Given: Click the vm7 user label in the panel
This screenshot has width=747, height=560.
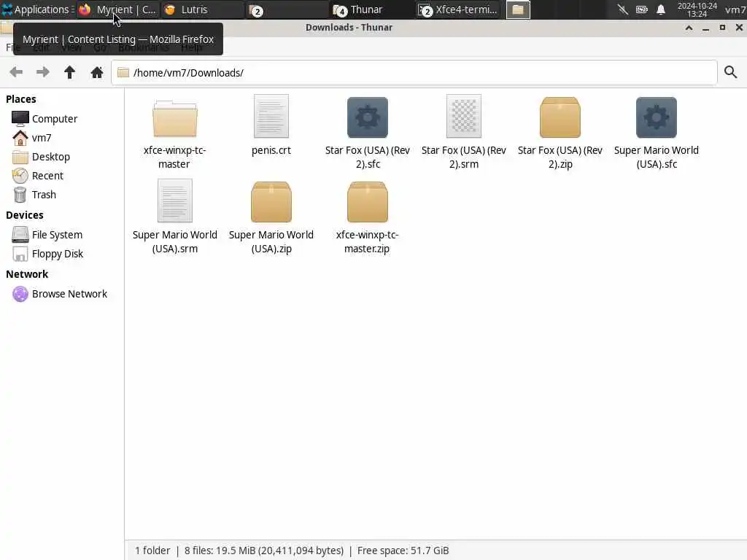Looking at the screenshot, I should click(735, 9).
